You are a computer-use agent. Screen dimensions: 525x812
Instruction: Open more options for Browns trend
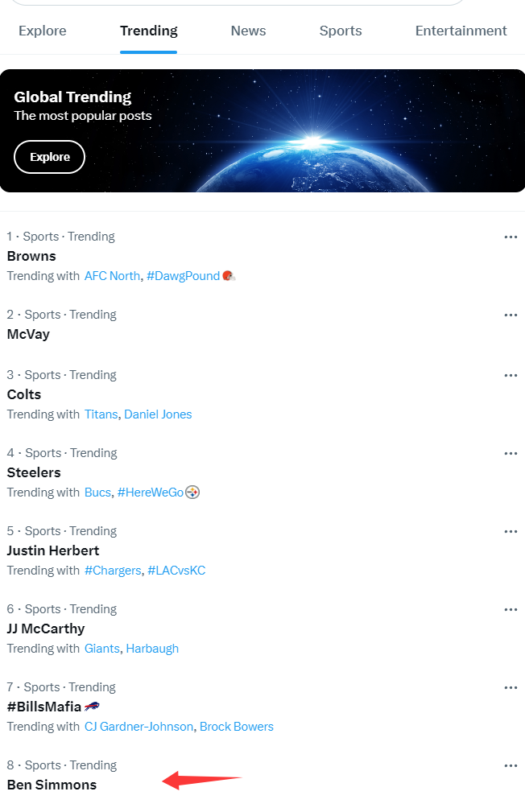pyautogui.click(x=511, y=237)
